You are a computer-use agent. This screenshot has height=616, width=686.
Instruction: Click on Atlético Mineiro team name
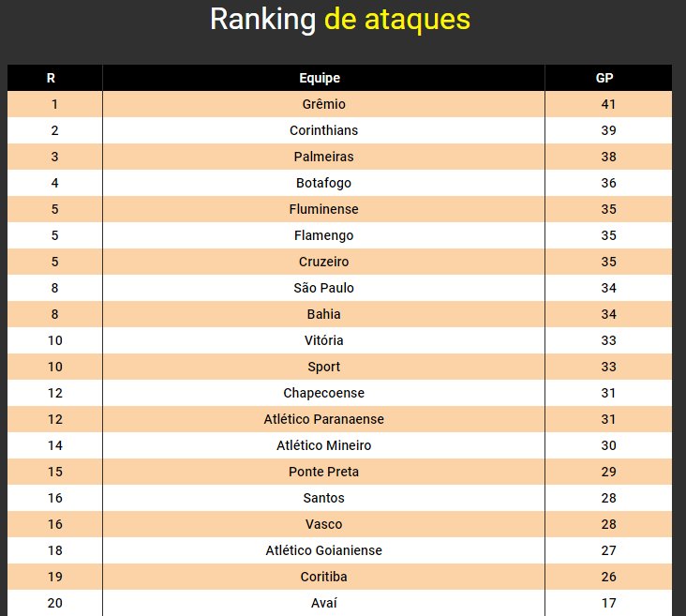coord(323,445)
